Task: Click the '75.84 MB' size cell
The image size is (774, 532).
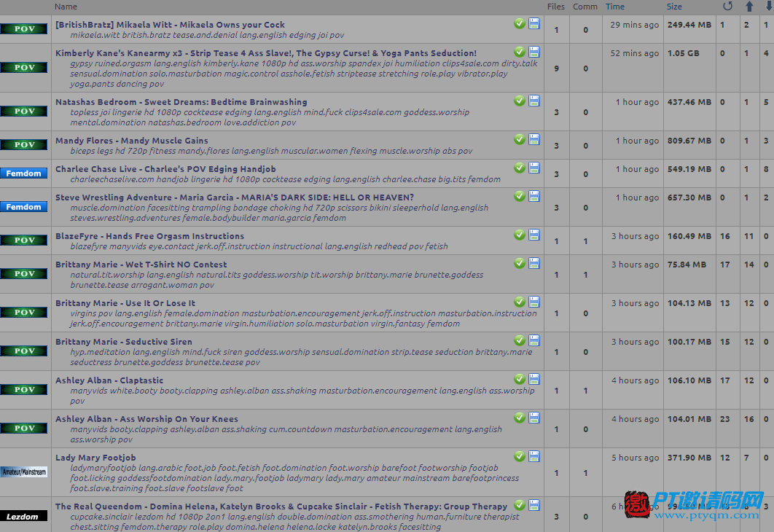Action: coord(687,265)
